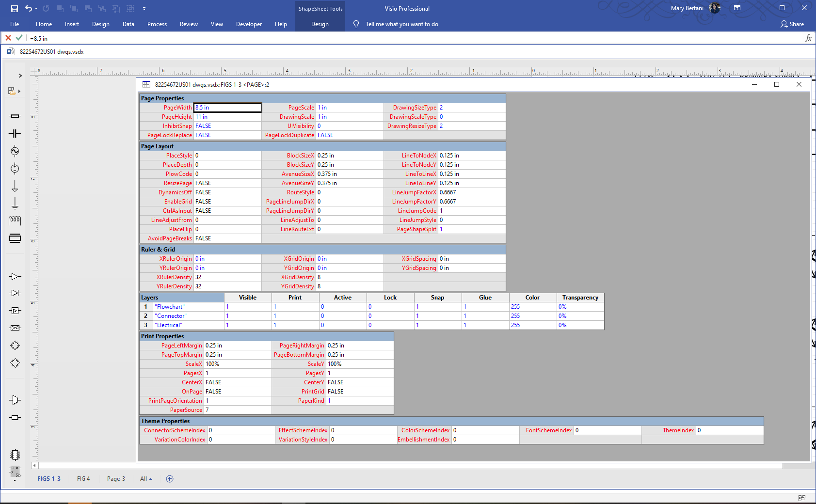The height and width of the screenshot is (504, 816).
Task: Select the capacitor shape in stencil panel
Action: 15,133
